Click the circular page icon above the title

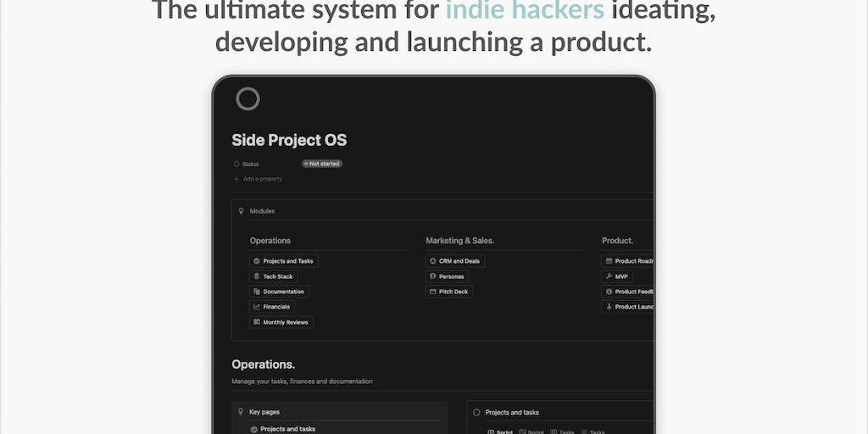tap(248, 99)
